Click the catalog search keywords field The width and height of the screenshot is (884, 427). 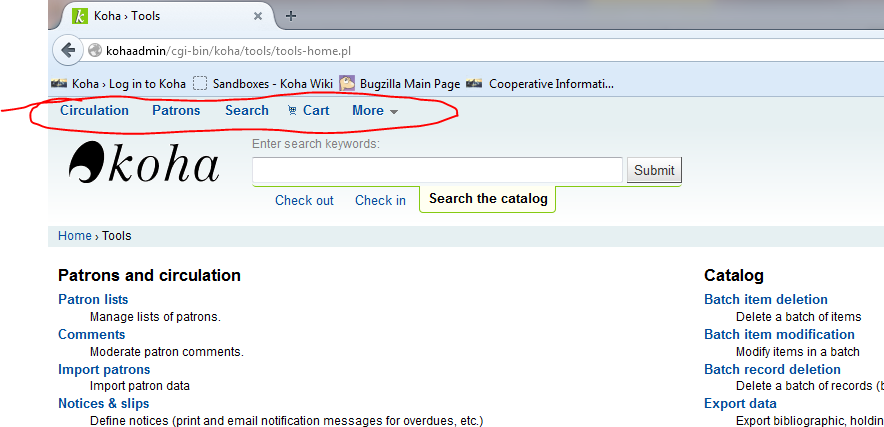(x=437, y=171)
